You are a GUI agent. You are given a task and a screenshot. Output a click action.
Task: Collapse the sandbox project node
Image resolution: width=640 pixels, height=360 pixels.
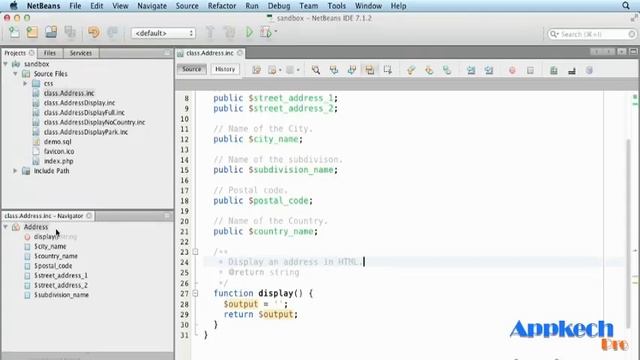click(x=6, y=64)
